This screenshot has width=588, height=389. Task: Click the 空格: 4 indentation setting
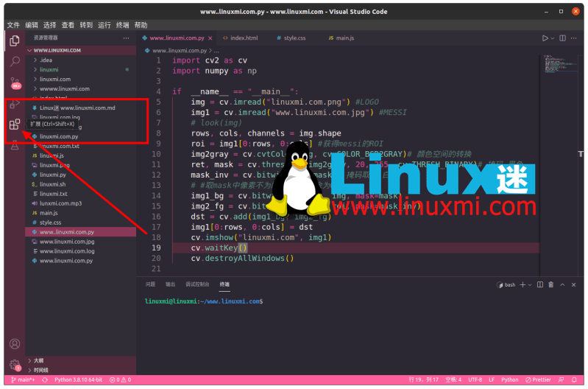pos(453,380)
